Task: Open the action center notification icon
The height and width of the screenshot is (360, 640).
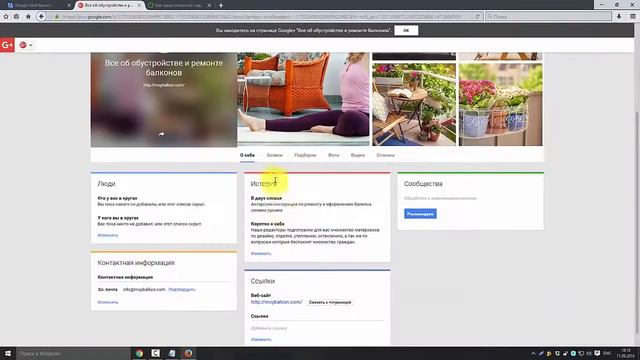Action: point(597,353)
